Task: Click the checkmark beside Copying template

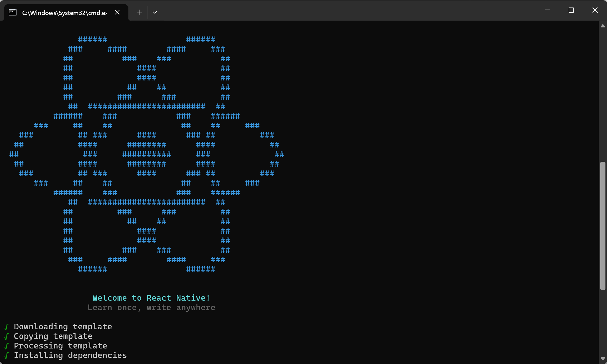Action: coord(7,336)
